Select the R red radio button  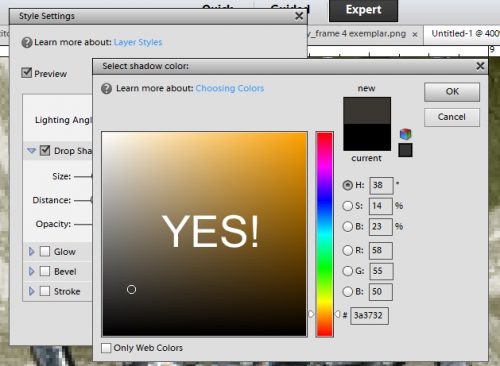click(347, 250)
